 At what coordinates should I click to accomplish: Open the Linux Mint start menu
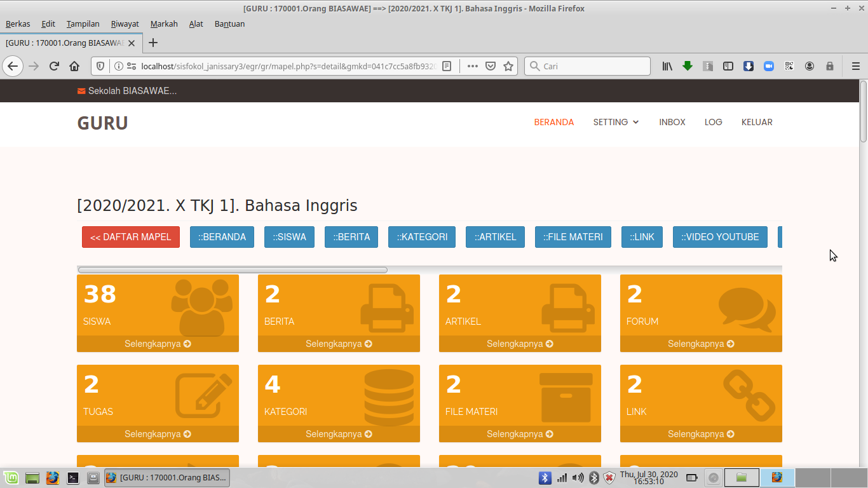click(11, 477)
